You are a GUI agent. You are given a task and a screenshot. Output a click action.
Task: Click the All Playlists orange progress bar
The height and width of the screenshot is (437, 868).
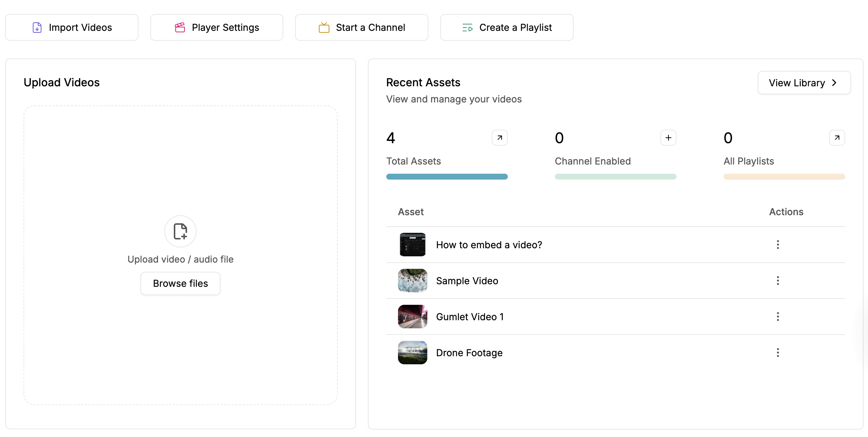pos(784,177)
